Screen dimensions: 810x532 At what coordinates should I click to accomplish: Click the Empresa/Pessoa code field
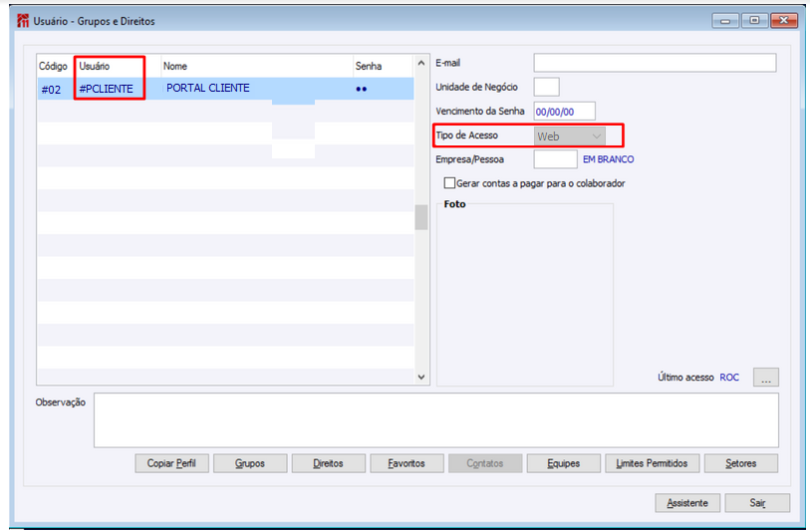point(555,159)
